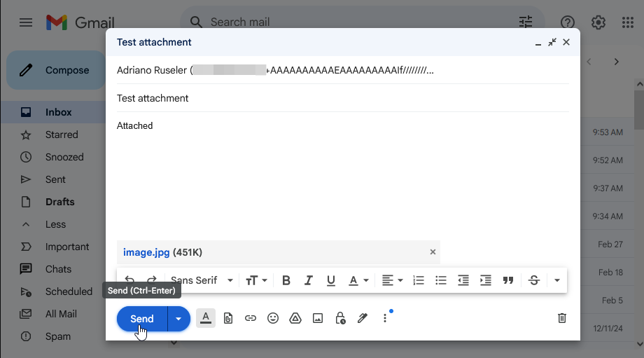This screenshot has width=644, height=358.
Task: Open the Sans Serif font dropdown
Action: coord(202,280)
